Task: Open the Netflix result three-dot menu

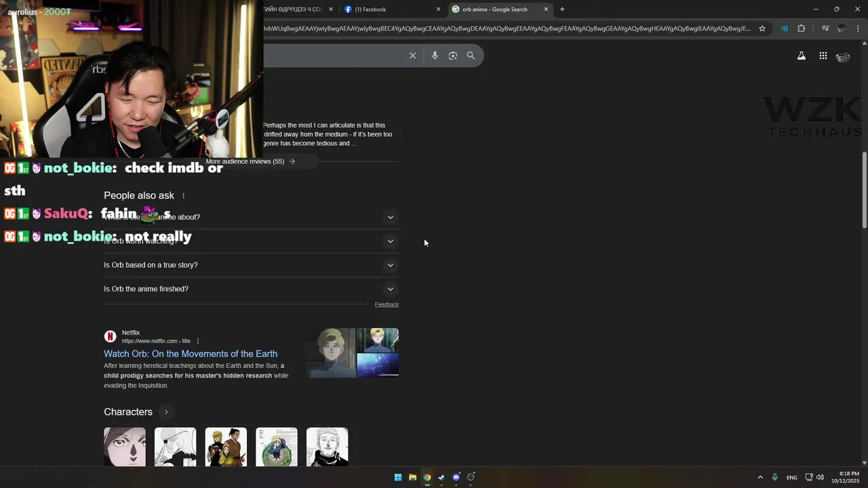Action: (198, 341)
